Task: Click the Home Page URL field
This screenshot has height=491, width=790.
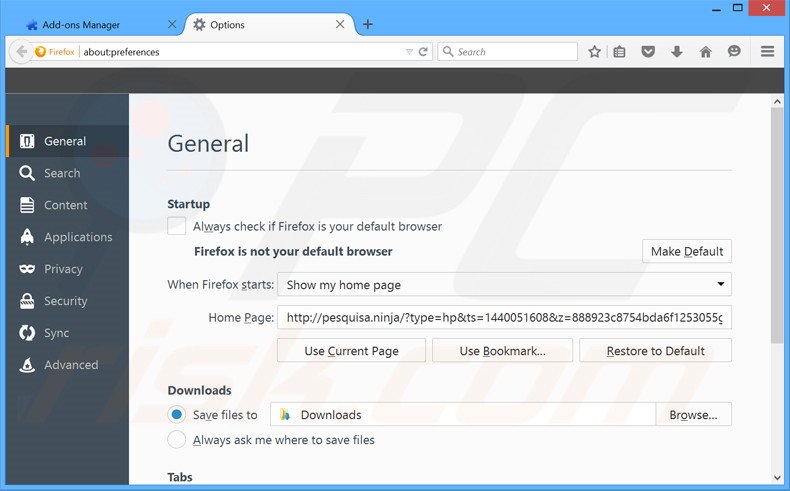Action: point(504,318)
